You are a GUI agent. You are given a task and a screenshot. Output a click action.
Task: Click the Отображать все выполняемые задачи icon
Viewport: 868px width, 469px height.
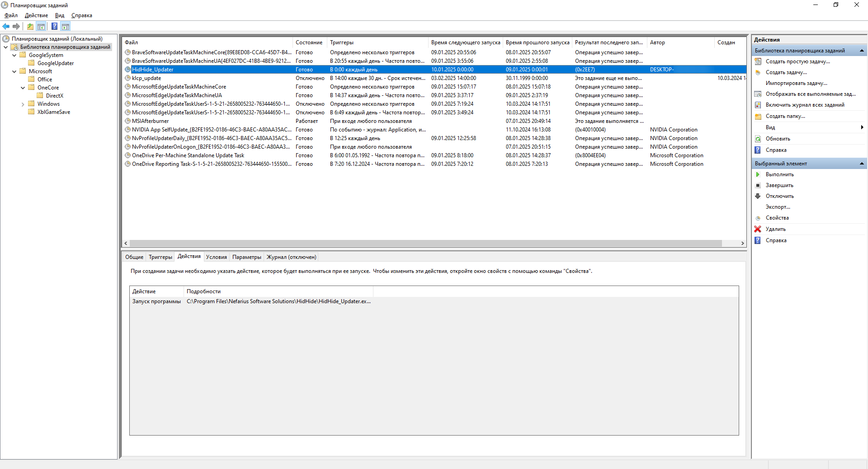(x=758, y=94)
